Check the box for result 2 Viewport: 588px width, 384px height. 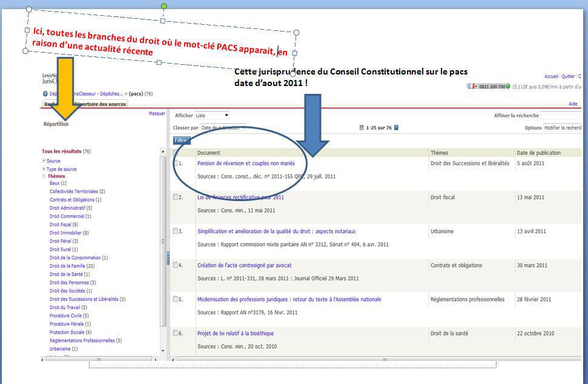click(x=176, y=197)
